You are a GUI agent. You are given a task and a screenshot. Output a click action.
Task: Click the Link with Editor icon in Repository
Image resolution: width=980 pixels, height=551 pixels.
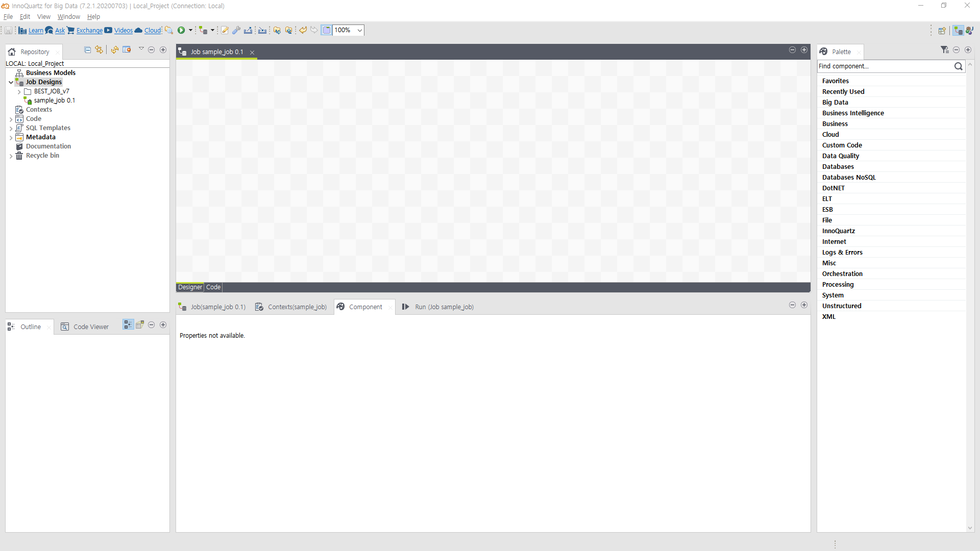click(x=99, y=50)
